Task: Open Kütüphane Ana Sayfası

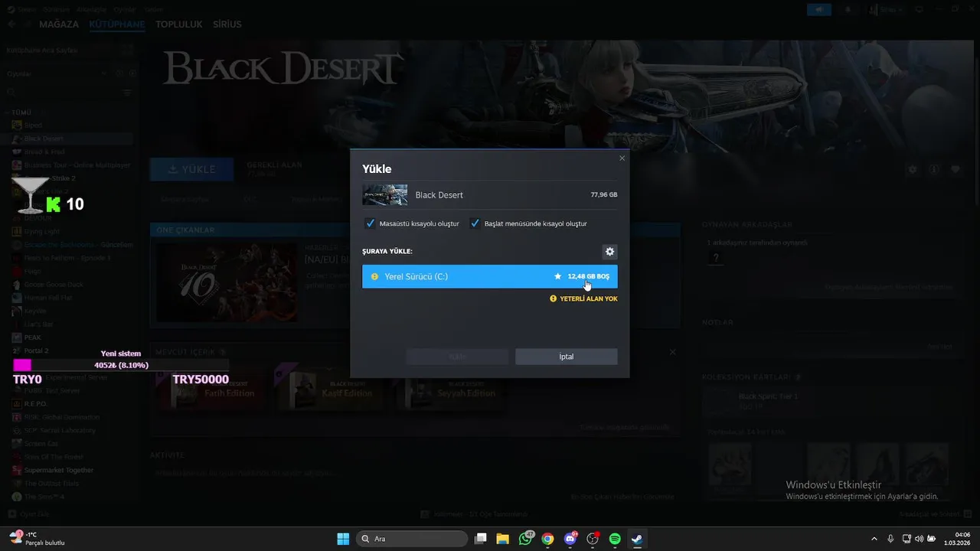Action: coord(42,50)
